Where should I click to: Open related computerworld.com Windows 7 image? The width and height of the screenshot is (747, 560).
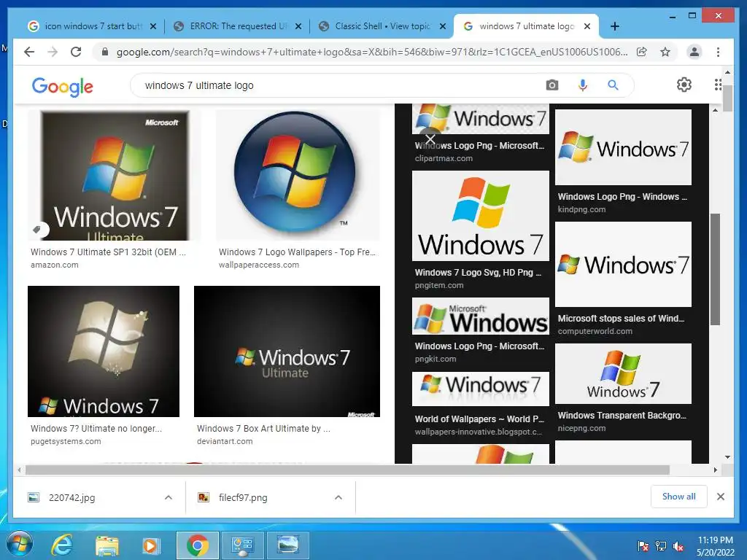623,264
